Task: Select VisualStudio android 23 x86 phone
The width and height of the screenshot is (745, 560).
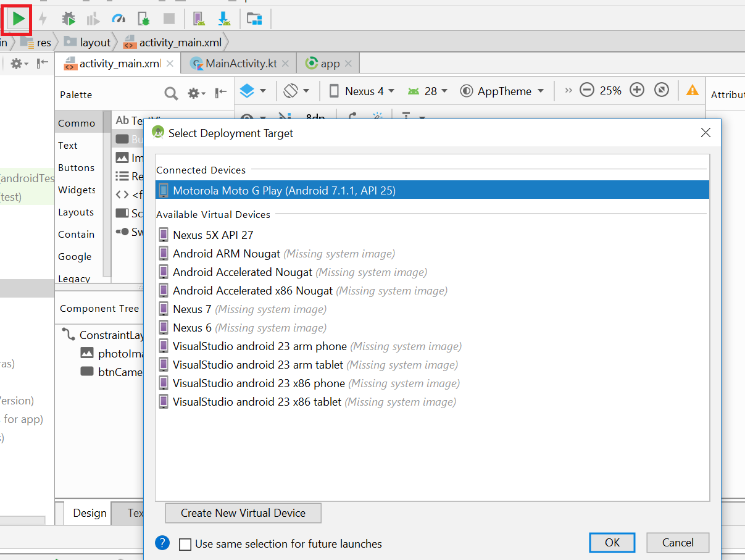Action: pos(432,383)
